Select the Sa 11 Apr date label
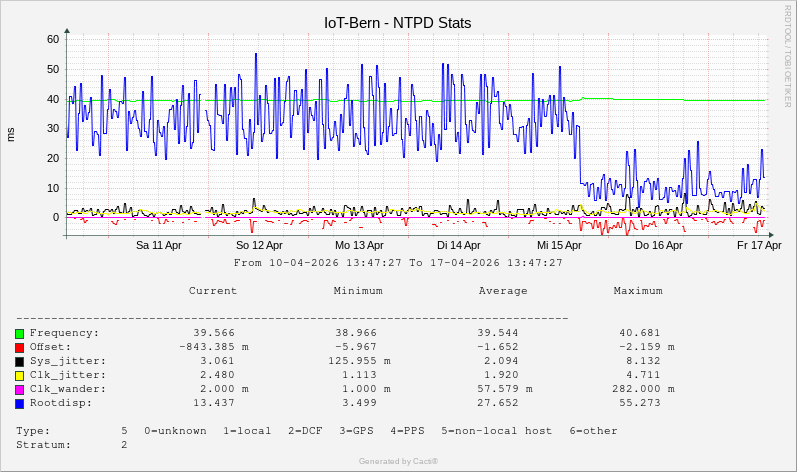The height and width of the screenshot is (472, 797). pyautogui.click(x=159, y=245)
